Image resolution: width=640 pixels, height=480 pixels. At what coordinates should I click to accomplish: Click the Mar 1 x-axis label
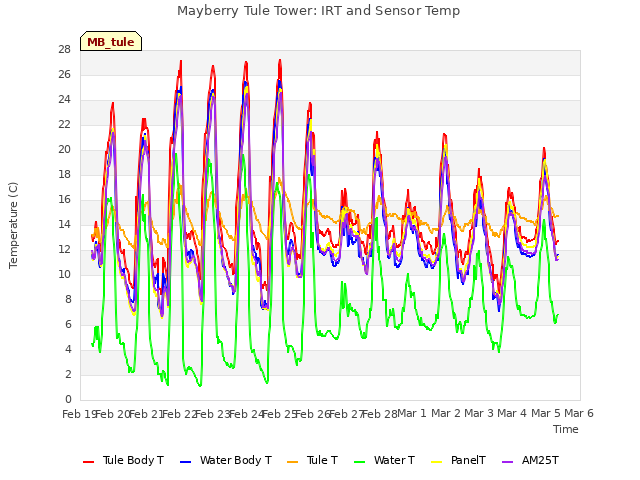[412, 413]
